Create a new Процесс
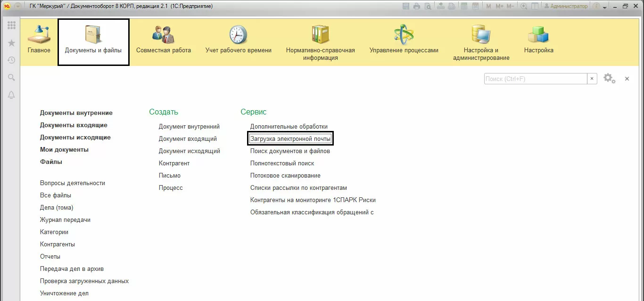Viewport: 644px width, 301px height. [x=171, y=188]
